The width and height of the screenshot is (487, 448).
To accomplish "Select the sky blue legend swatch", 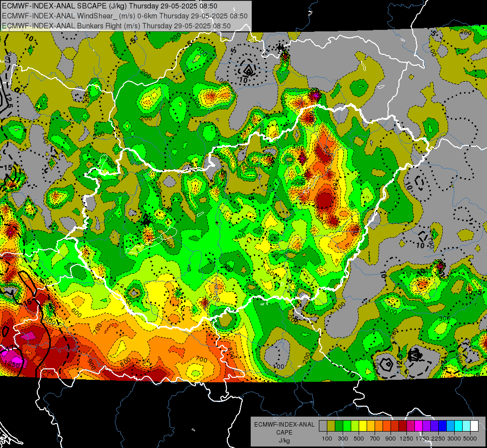I will 451,426.
